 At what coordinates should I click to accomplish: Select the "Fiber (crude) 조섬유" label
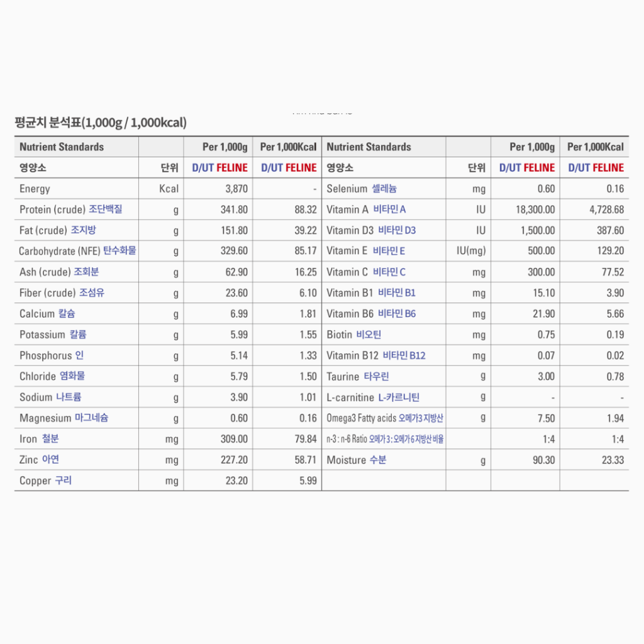click(x=62, y=293)
